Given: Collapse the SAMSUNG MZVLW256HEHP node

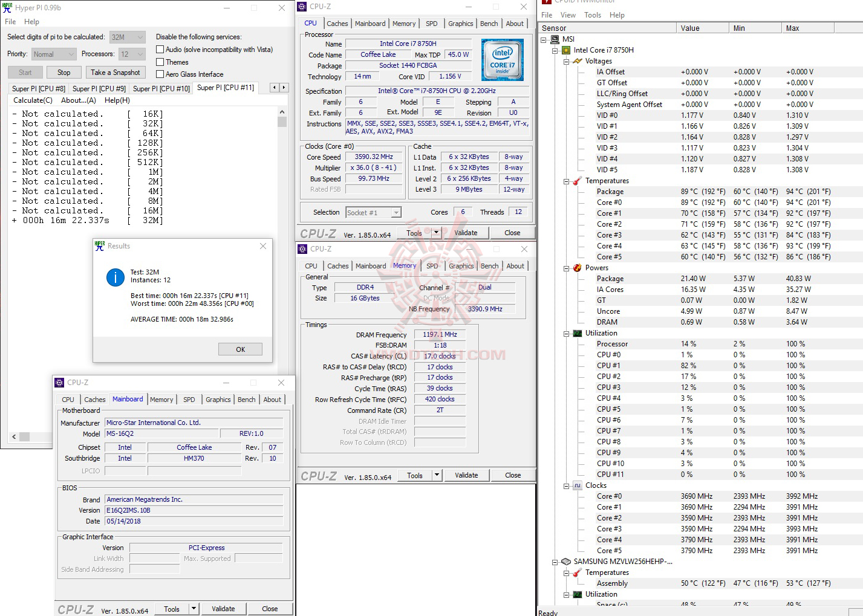Looking at the screenshot, I should tap(555, 562).
